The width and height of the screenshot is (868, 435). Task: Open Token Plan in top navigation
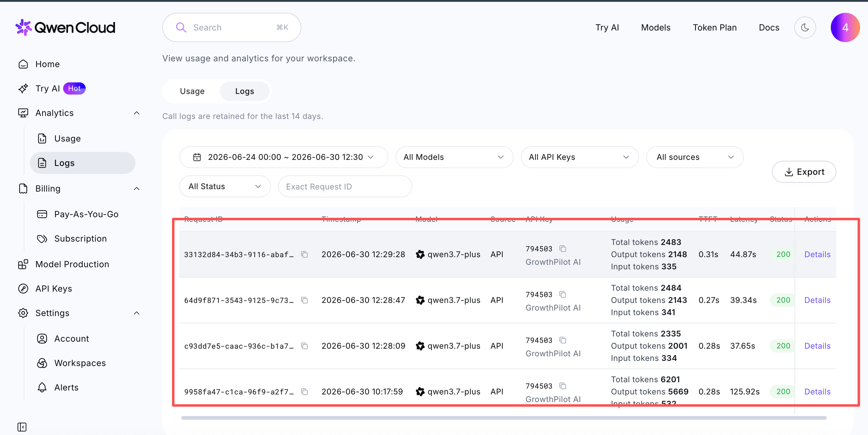714,27
